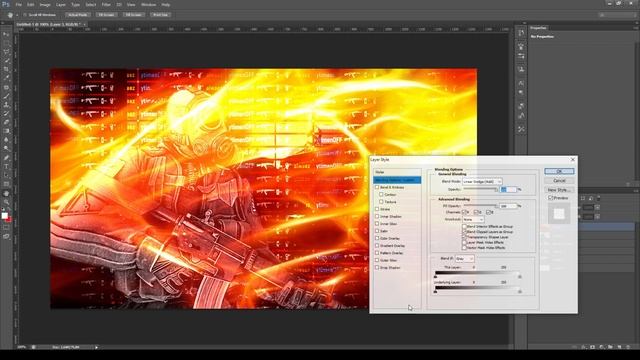Open the Image menu
This screenshot has height=360, width=640.
pos(45,4)
